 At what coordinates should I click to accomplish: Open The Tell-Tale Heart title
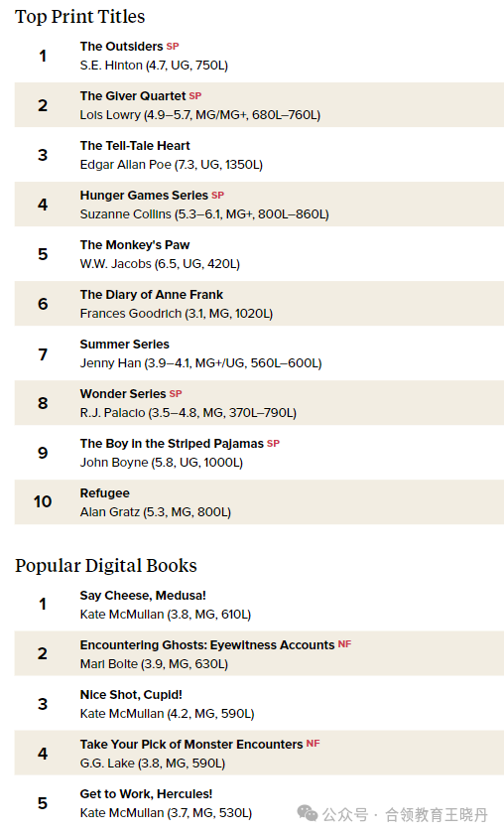coord(135,145)
